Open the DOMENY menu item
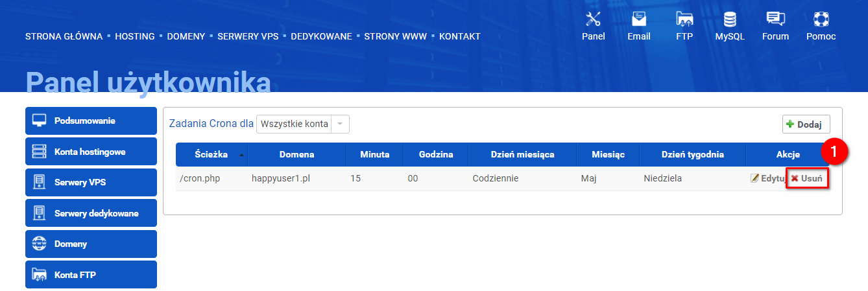Screen dimensions: 868x291 click(186, 36)
